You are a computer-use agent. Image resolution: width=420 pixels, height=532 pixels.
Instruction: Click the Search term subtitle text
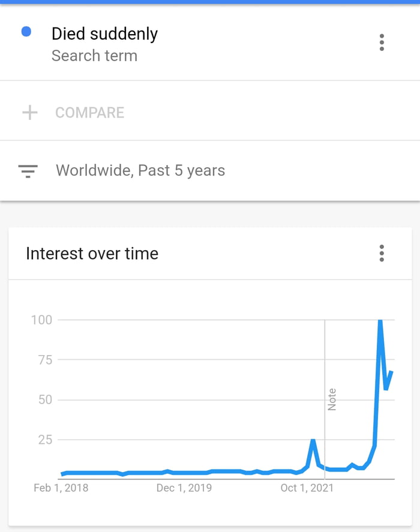94,56
